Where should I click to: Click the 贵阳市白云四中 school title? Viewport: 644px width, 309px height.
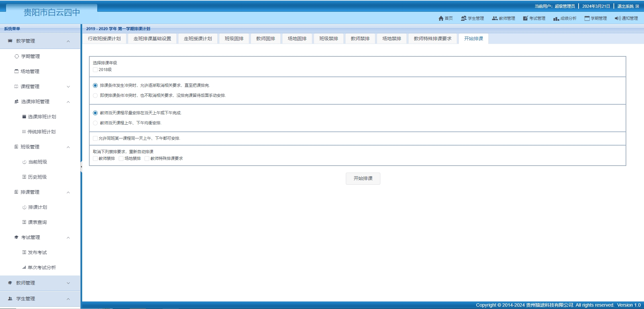(52, 12)
